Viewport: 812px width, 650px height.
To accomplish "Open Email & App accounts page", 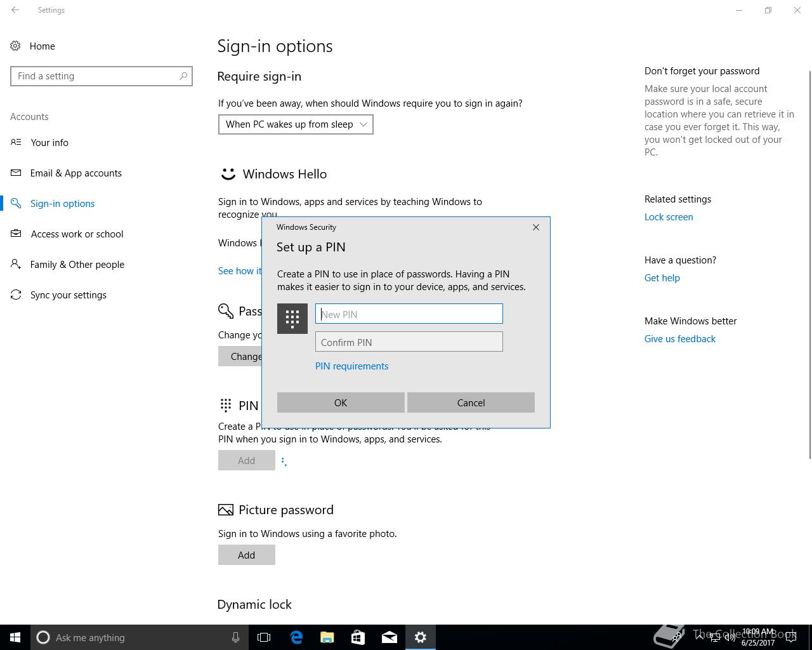I will [76, 173].
